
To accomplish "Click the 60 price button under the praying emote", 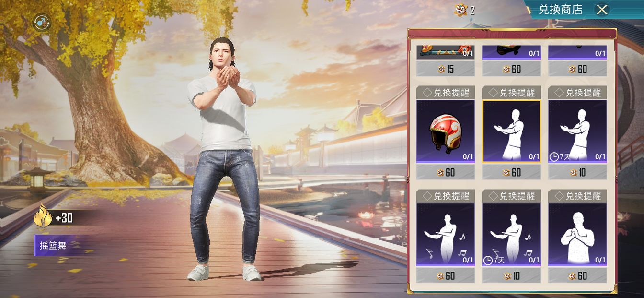I will (577, 275).
